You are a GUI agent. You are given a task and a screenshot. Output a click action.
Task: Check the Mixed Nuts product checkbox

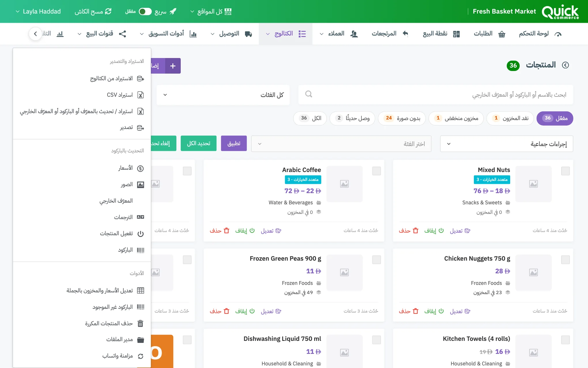coord(566,171)
